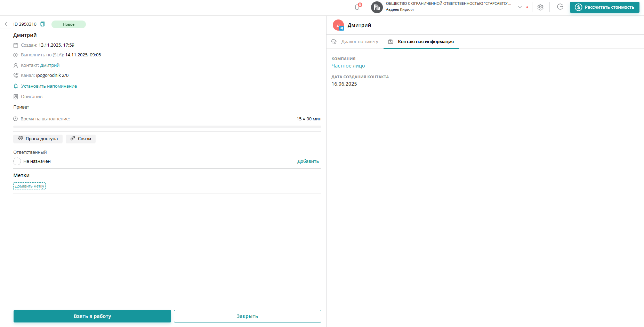The height and width of the screenshot is (327, 644).
Task: Expand the company account dropdown chevron
Action: (x=520, y=7)
